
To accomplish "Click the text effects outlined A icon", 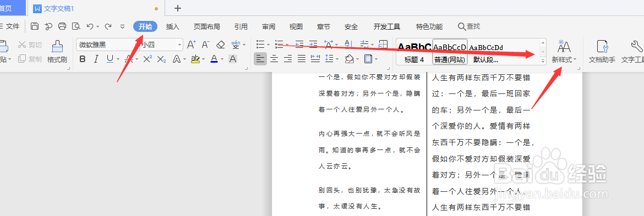I will tap(177, 59).
